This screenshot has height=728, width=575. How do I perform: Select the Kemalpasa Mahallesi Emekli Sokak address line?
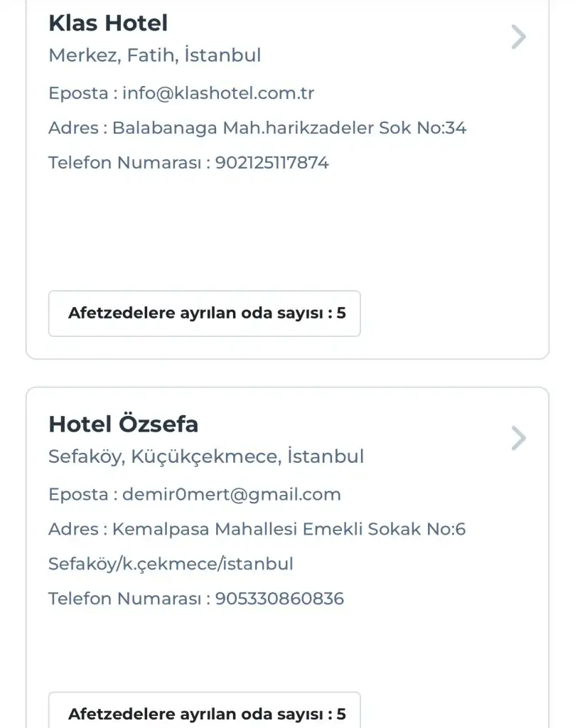click(289, 529)
